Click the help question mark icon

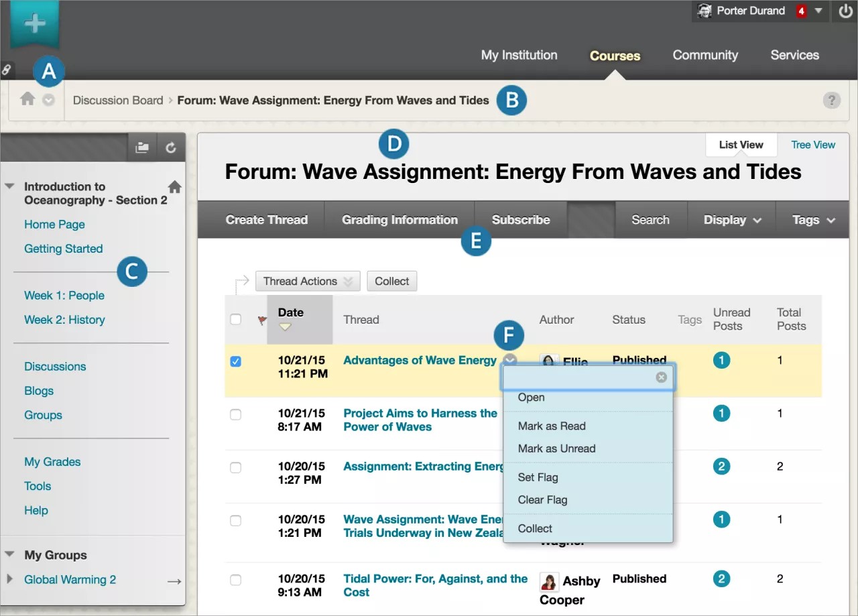(x=831, y=101)
